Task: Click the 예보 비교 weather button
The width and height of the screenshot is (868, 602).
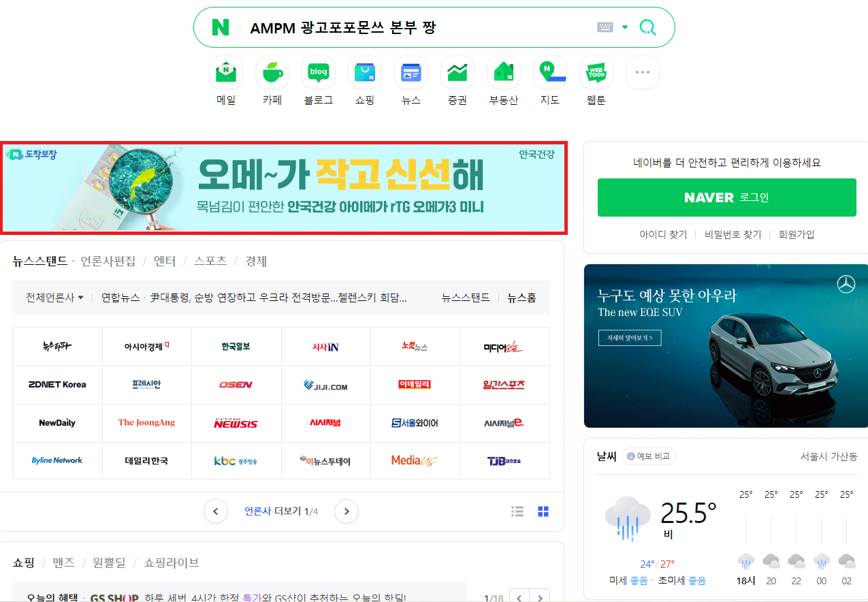Action: click(649, 456)
